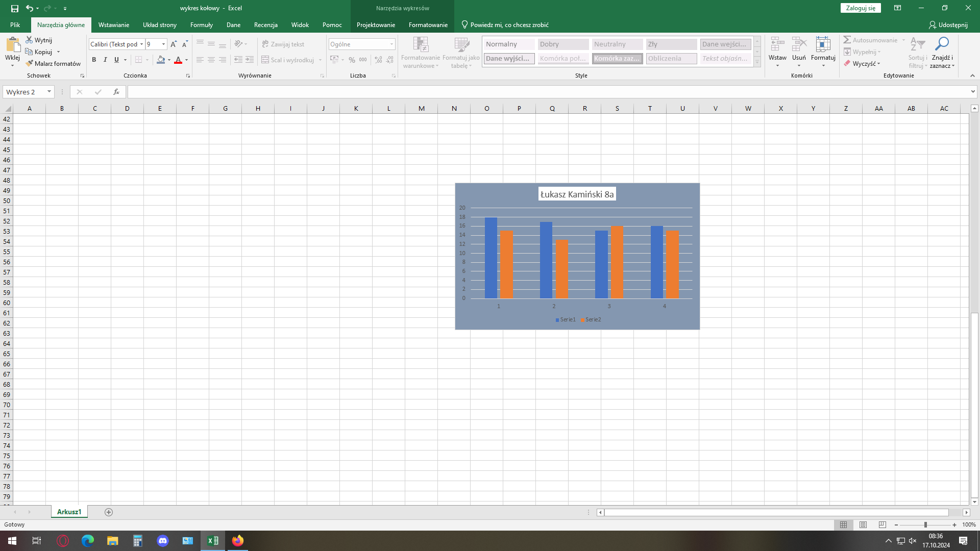
Task: Click the Cut scissors icon
Action: (30, 40)
